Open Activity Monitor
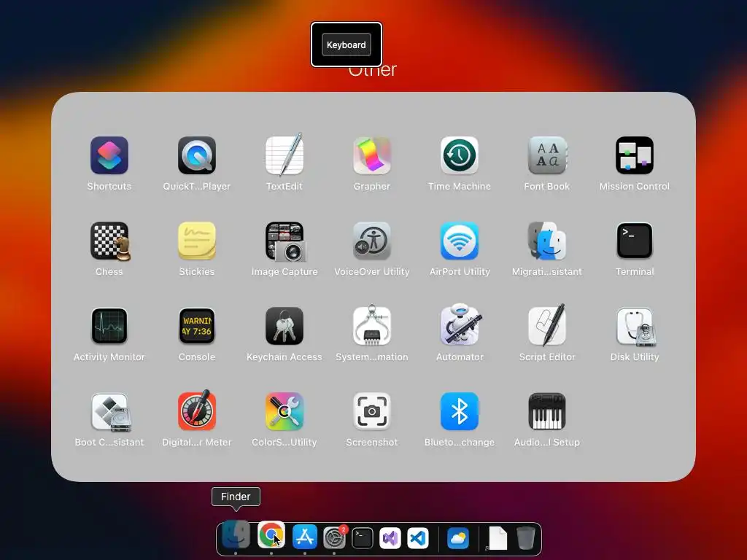This screenshot has width=747, height=560. (x=109, y=326)
